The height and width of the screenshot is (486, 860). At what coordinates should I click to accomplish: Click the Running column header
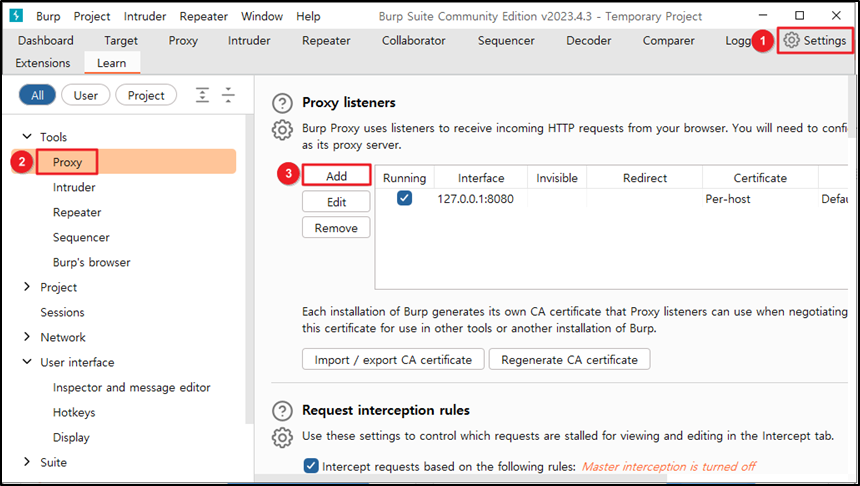click(404, 178)
